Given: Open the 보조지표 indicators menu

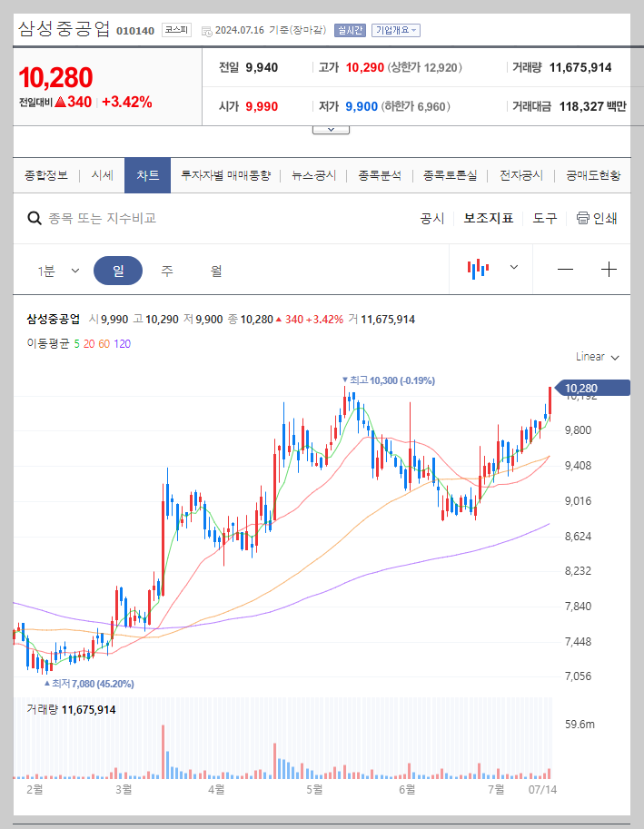Looking at the screenshot, I should pos(489,218).
